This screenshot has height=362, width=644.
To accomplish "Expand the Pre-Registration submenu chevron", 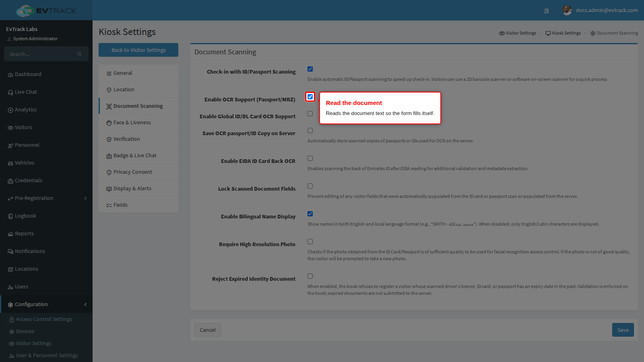I will [85, 198].
